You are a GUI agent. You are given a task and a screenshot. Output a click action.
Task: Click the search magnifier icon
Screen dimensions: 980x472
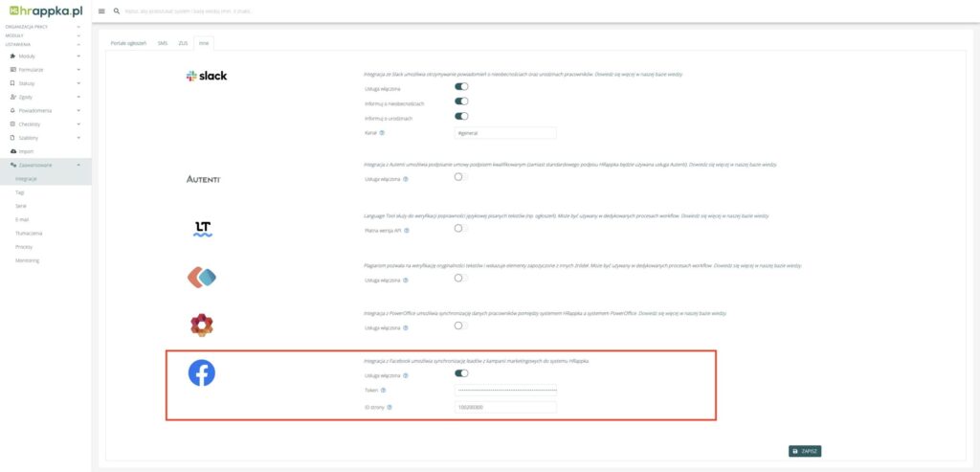[117, 11]
